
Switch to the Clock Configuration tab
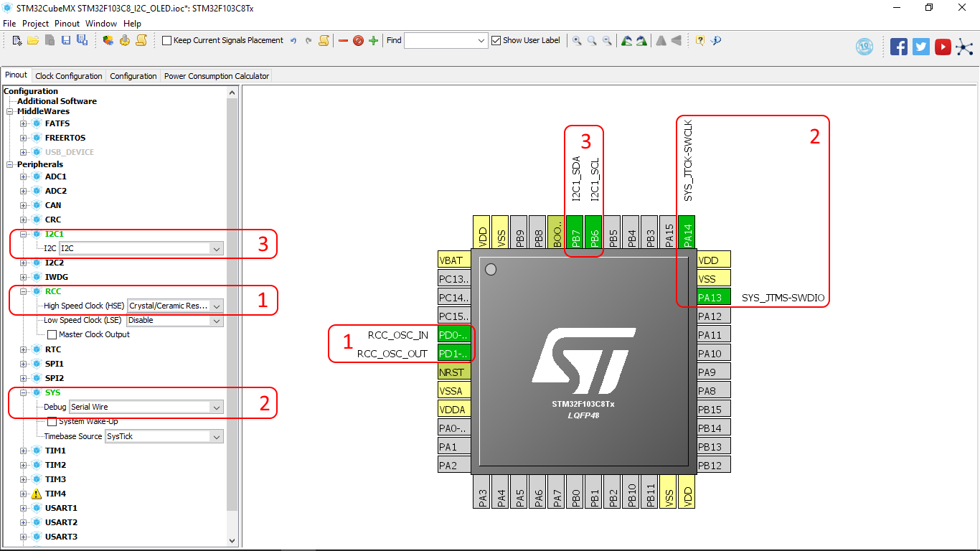coord(68,75)
